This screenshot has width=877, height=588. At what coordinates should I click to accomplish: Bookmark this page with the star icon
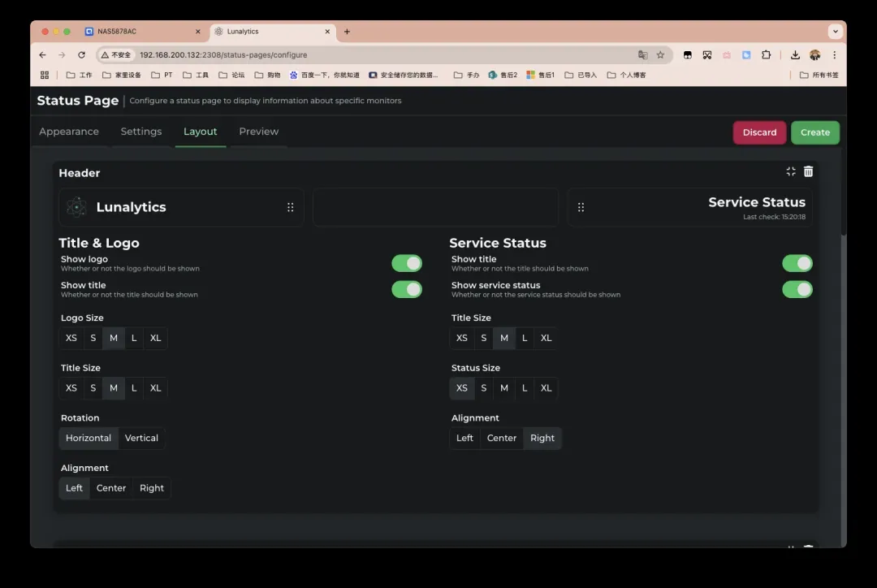(x=660, y=54)
